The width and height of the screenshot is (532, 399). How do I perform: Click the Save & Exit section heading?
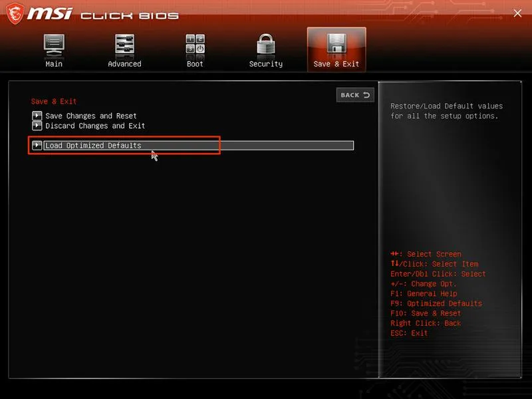pyautogui.click(x=54, y=101)
